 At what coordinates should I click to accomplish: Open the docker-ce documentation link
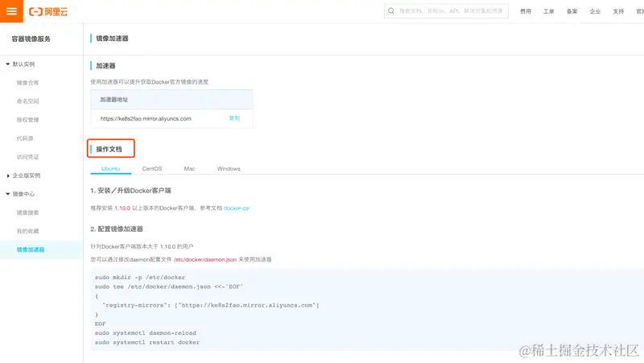coord(236,208)
